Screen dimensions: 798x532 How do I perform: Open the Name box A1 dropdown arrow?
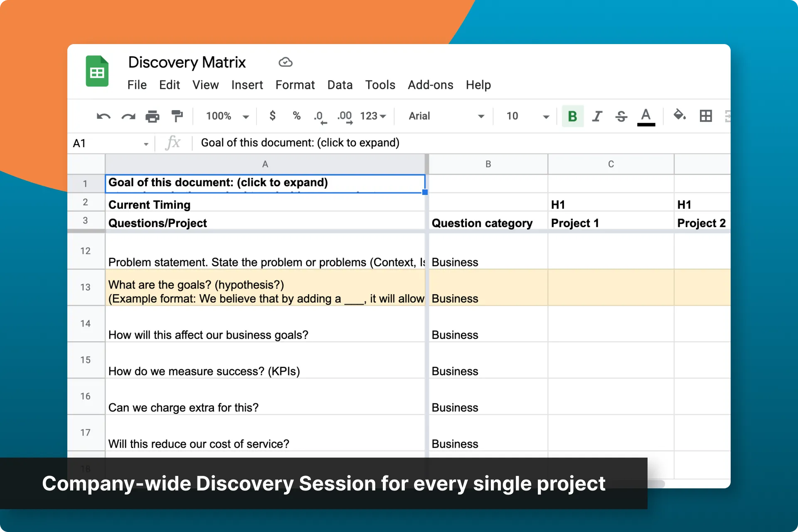pos(146,144)
